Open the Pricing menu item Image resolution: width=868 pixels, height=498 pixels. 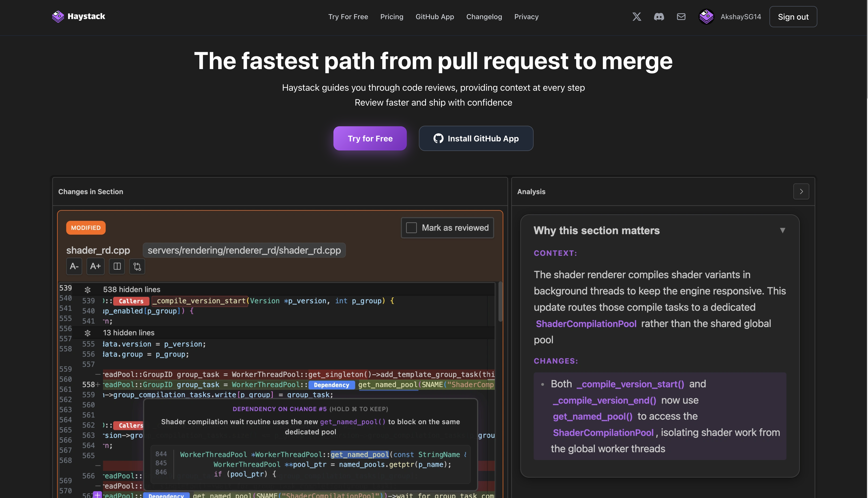(392, 16)
